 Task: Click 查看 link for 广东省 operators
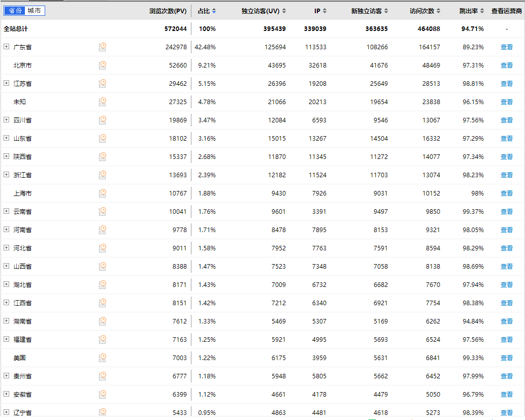coord(506,47)
